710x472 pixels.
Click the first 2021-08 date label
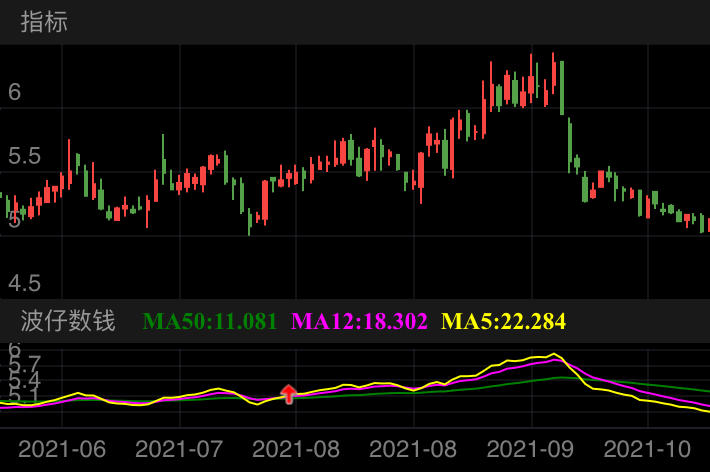(294, 450)
